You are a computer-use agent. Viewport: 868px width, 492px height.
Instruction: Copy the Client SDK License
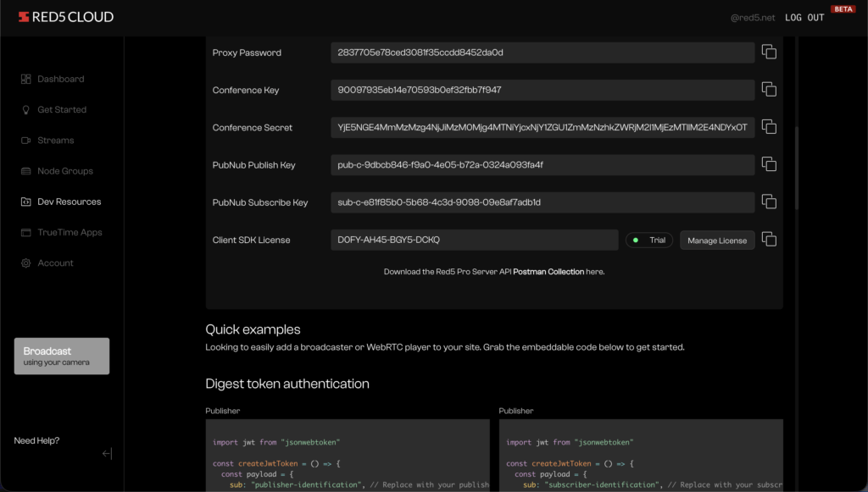[x=769, y=240]
